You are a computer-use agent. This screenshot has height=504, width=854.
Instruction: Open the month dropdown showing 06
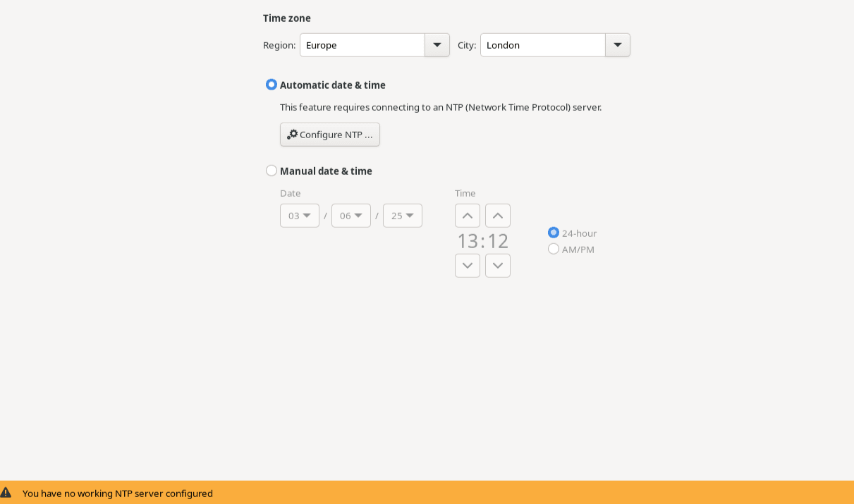351,216
